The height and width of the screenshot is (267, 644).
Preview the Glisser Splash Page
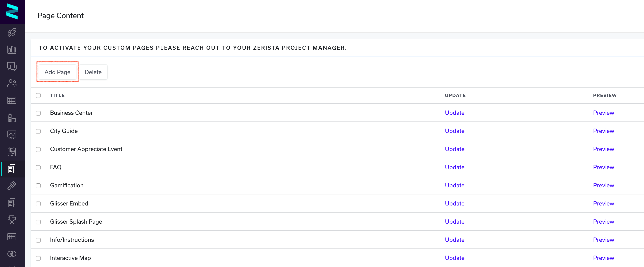[x=603, y=222]
